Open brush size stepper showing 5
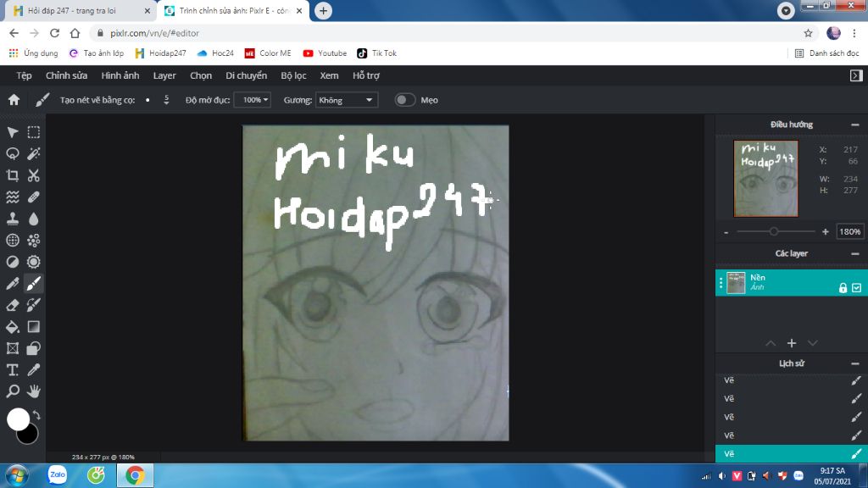The image size is (868, 488). click(x=166, y=100)
